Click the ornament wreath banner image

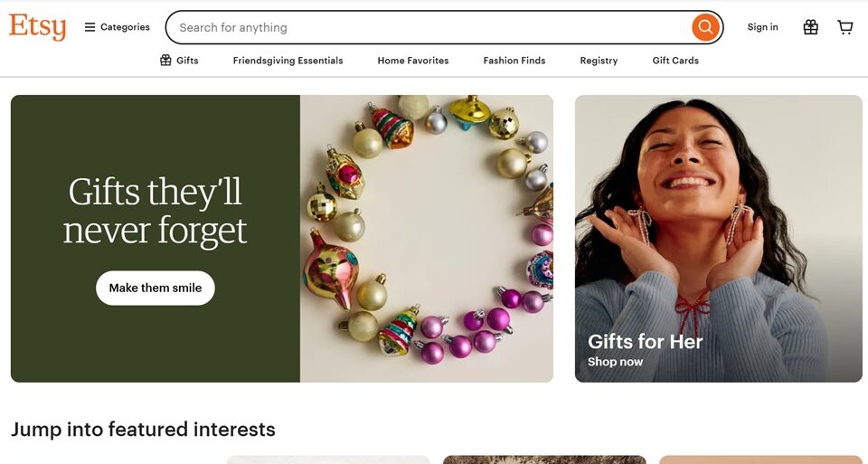click(426, 238)
